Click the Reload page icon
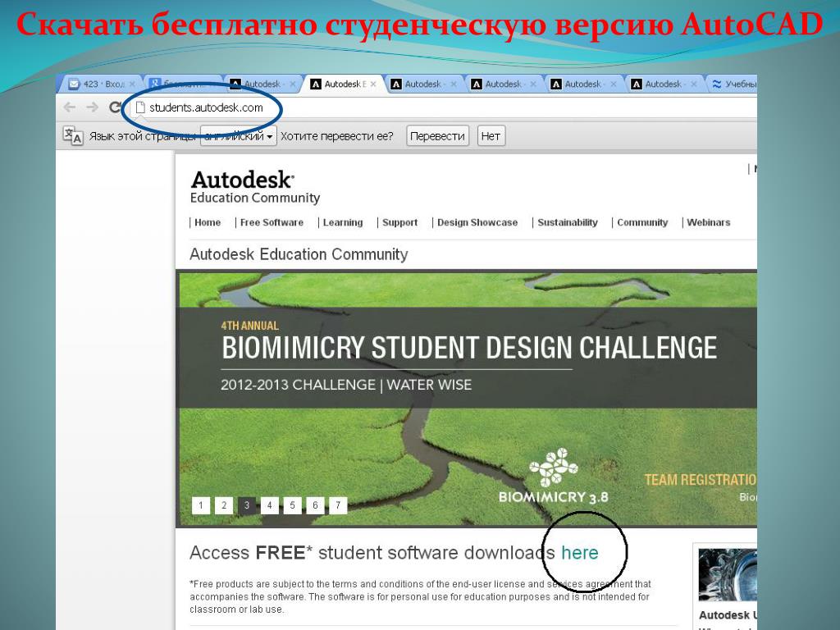 (x=115, y=107)
